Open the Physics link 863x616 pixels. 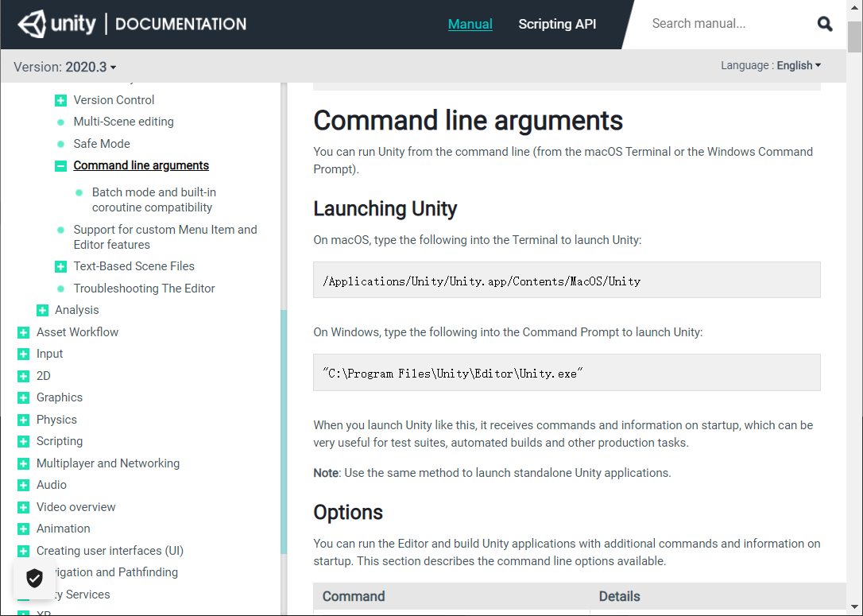pyautogui.click(x=56, y=420)
